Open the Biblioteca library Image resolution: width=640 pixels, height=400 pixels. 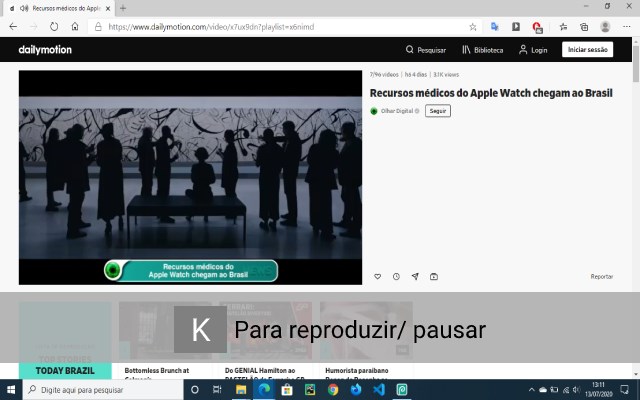[482, 50]
